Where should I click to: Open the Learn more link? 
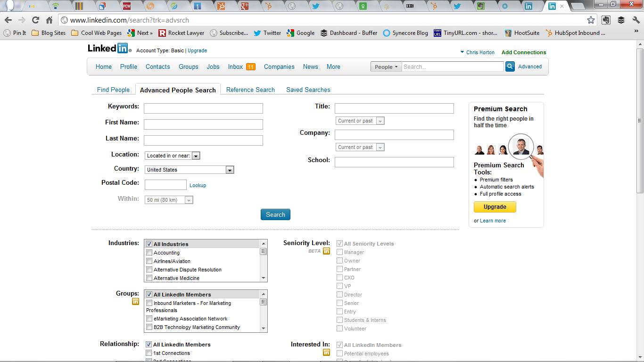[x=493, y=221]
